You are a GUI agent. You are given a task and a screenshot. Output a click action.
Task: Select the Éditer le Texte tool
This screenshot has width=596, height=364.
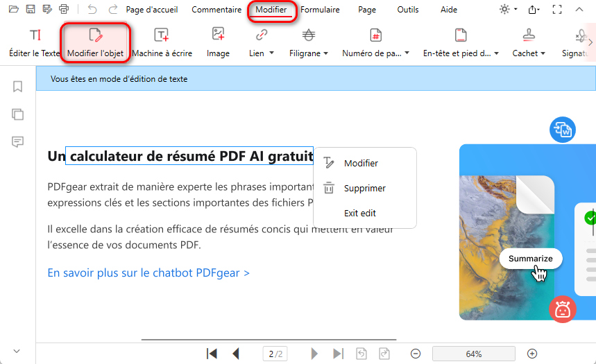(35, 42)
